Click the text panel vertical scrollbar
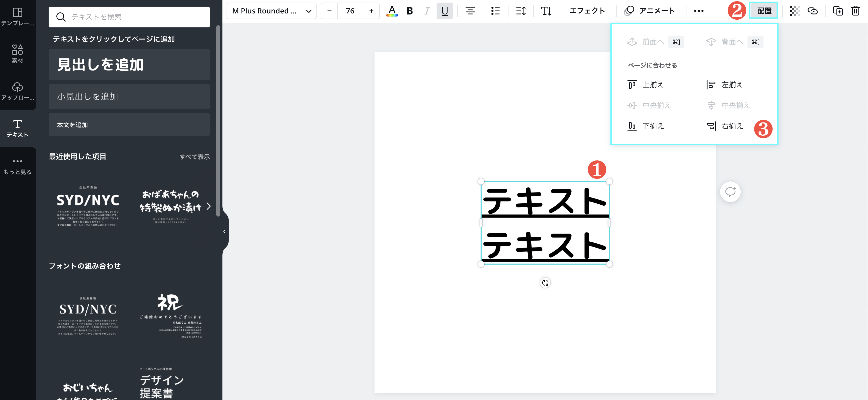The height and width of the screenshot is (400, 868). click(x=218, y=121)
